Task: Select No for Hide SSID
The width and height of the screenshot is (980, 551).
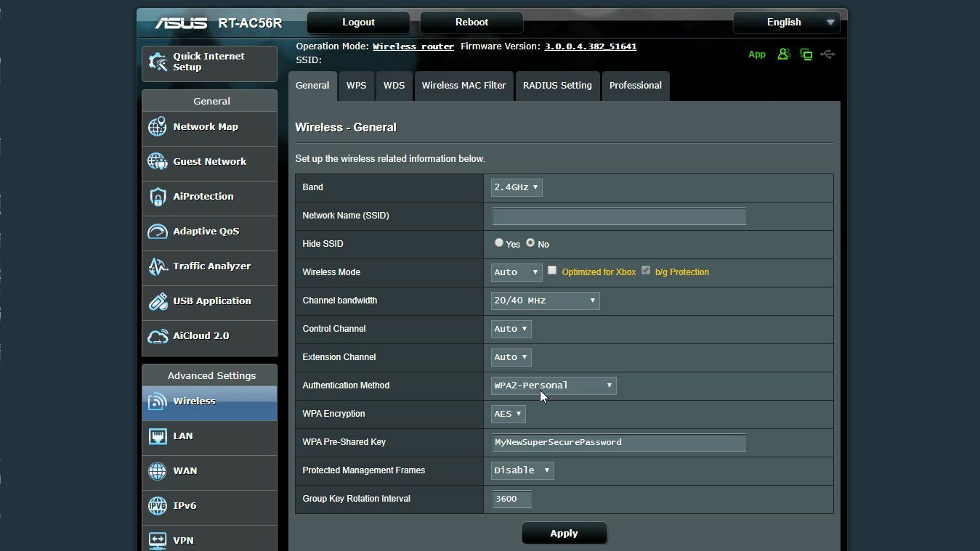Action: click(x=530, y=243)
